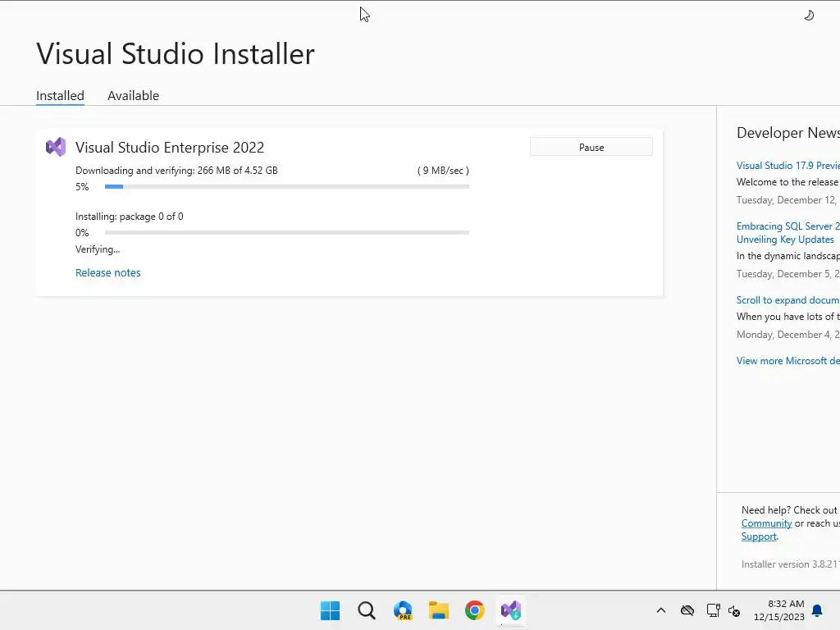Screen dimensions: 840x630
Task: Open network display tray icon
Action: [x=713, y=610]
